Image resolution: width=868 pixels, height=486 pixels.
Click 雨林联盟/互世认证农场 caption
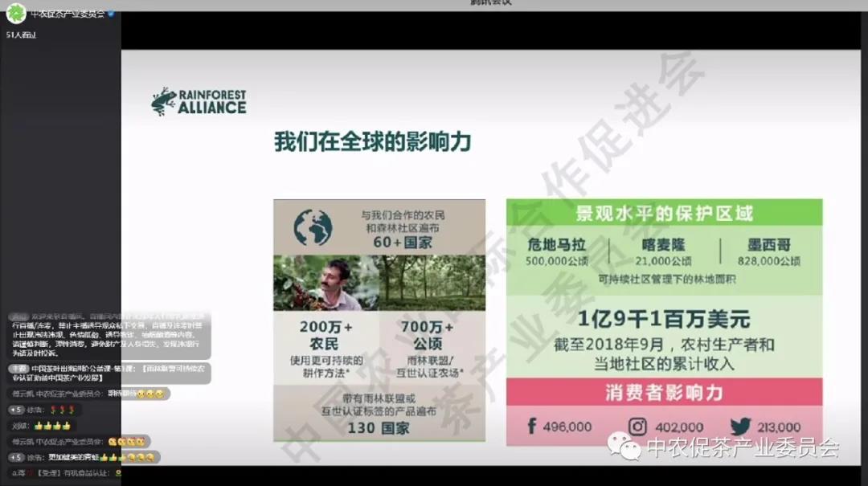tap(429, 366)
